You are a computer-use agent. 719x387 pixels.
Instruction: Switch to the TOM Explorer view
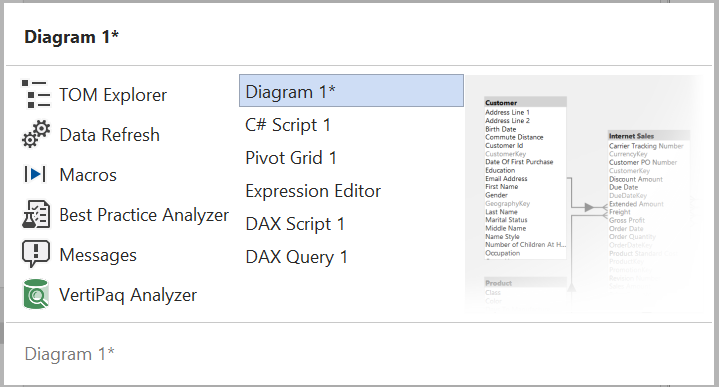[x=113, y=95]
